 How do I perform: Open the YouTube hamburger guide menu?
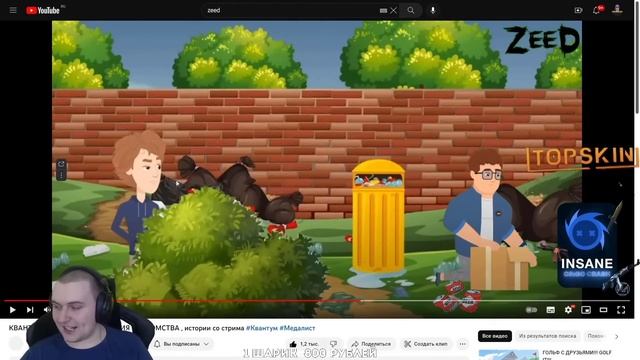pyautogui.click(x=13, y=10)
